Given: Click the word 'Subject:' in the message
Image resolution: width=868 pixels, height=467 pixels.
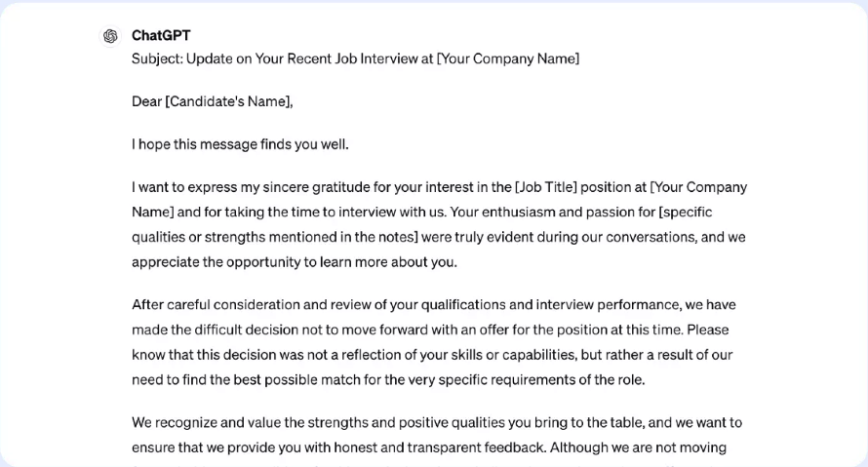Looking at the screenshot, I should (157, 58).
